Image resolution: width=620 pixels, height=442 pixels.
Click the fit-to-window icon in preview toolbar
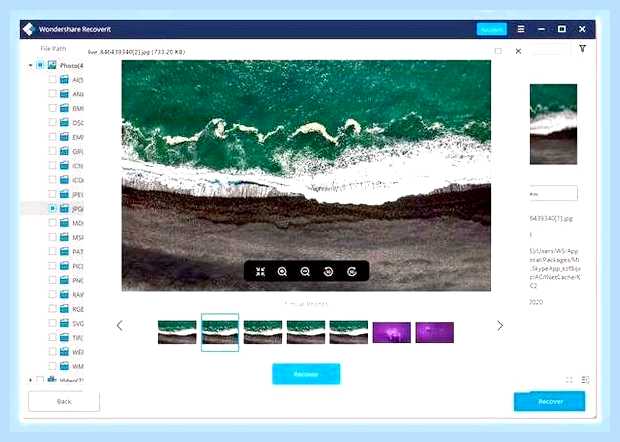[260, 272]
